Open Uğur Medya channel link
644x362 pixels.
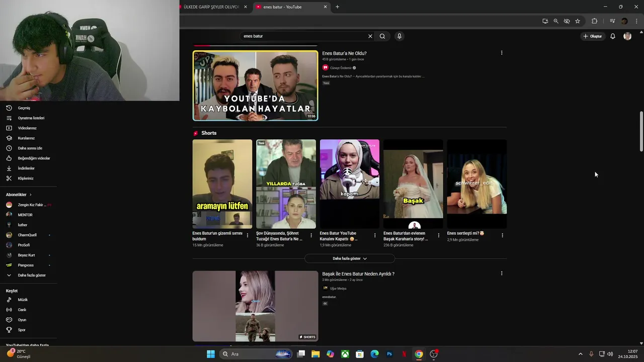point(338,289)
